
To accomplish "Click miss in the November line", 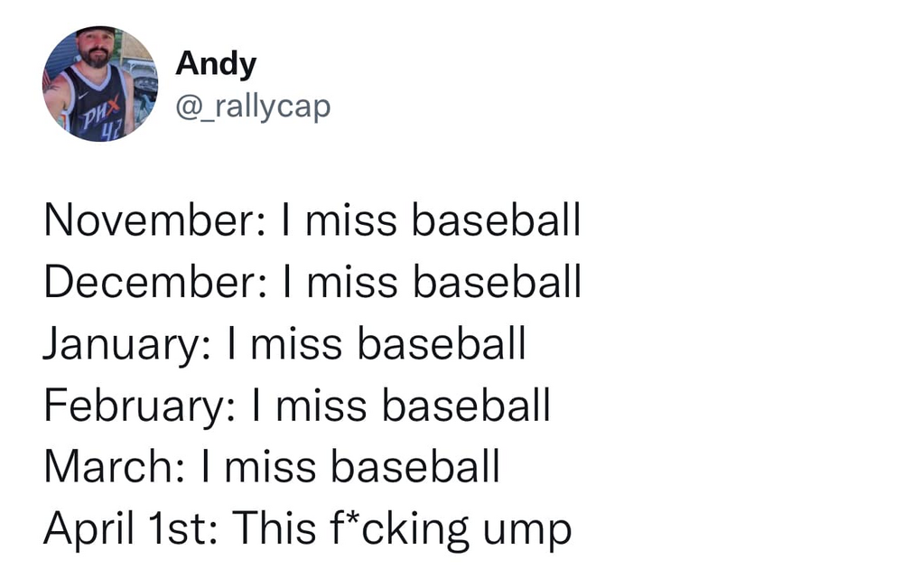I will coord(350,221).
